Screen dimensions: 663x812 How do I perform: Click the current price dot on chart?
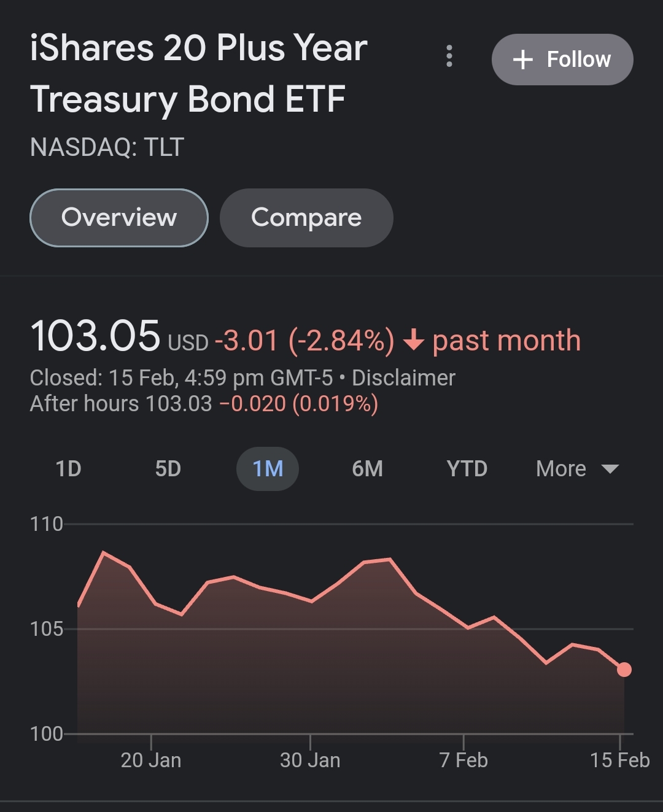pyautogui.click(x=624, y=670)
